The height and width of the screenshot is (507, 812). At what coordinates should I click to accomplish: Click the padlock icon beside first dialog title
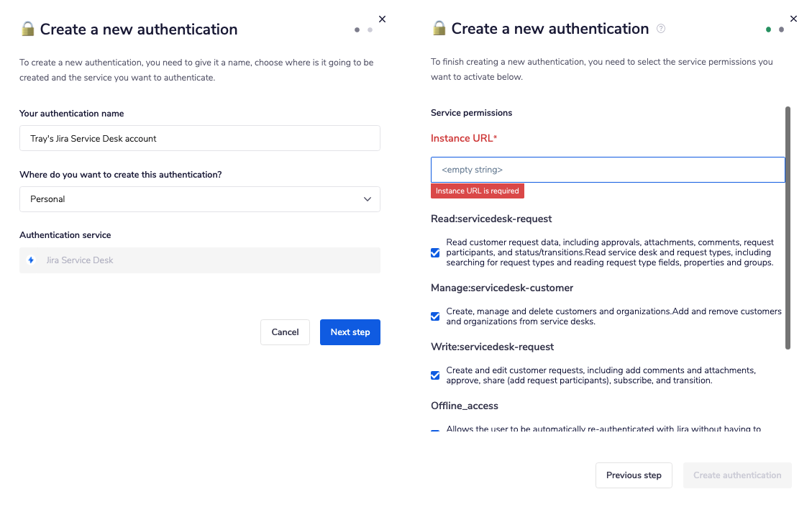(27, 29)
